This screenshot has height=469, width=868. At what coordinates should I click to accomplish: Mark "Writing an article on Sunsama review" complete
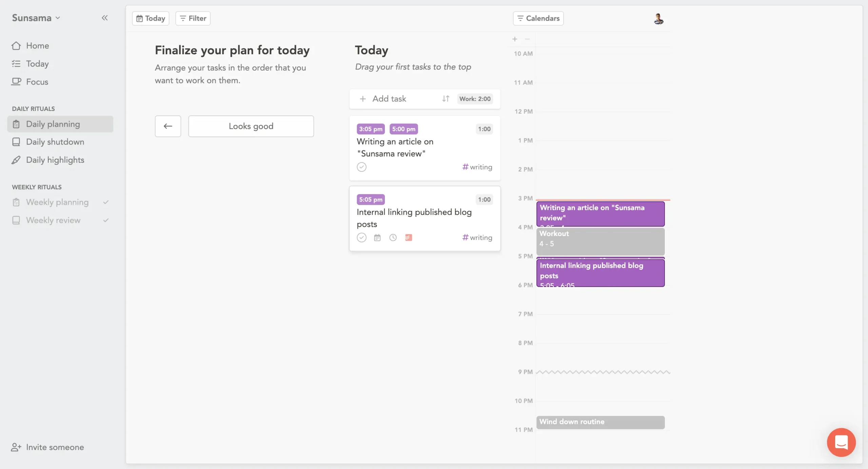[x=361, y=167]
